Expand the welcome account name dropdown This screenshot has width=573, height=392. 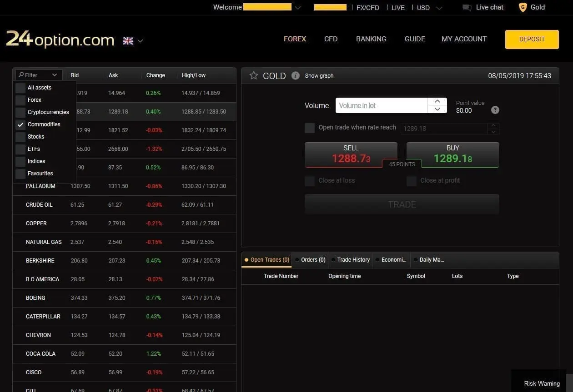[x=298, y=8]
